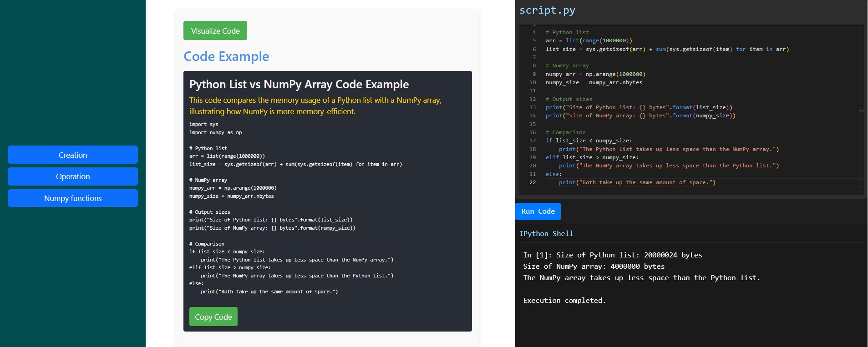Click the Visualize Code button

click(x=215, y=30)
